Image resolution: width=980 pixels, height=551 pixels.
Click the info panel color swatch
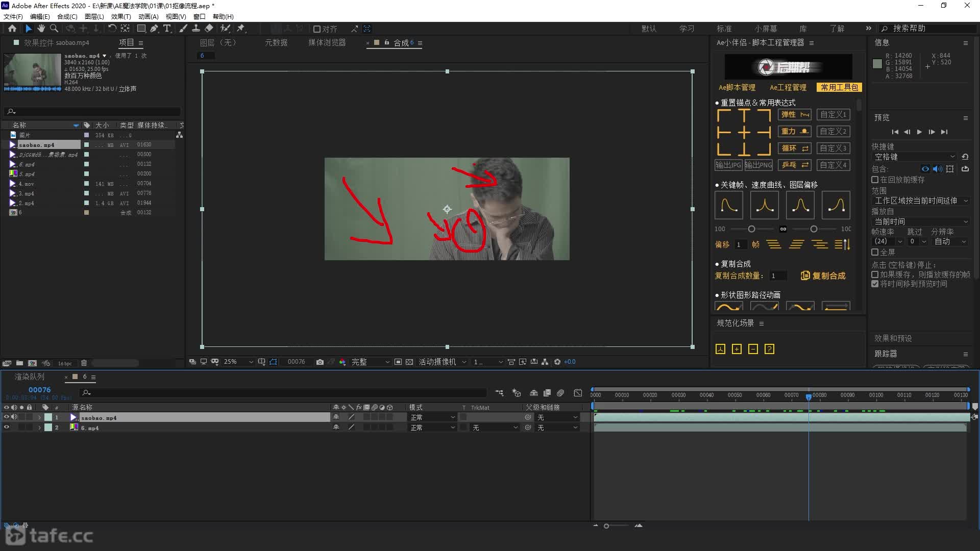(877, 64)
